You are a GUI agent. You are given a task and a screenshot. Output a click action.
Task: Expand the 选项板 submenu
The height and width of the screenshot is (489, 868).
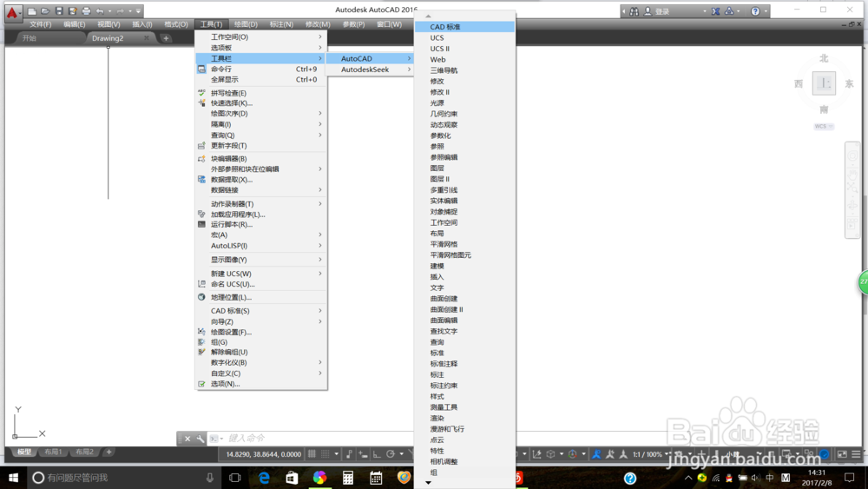coord(260,48)
